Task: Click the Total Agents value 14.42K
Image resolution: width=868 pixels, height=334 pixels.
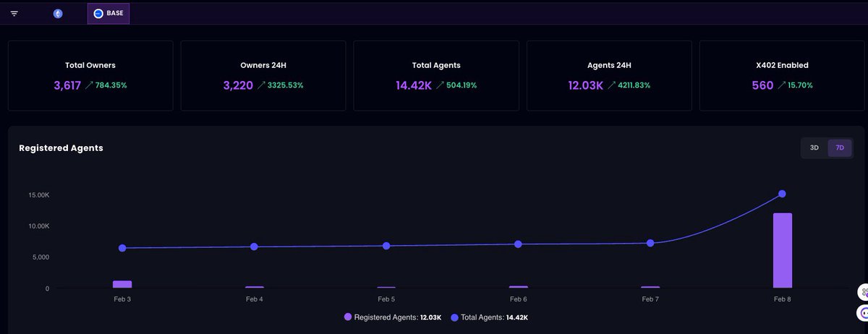Action: [x=414, y=85]
